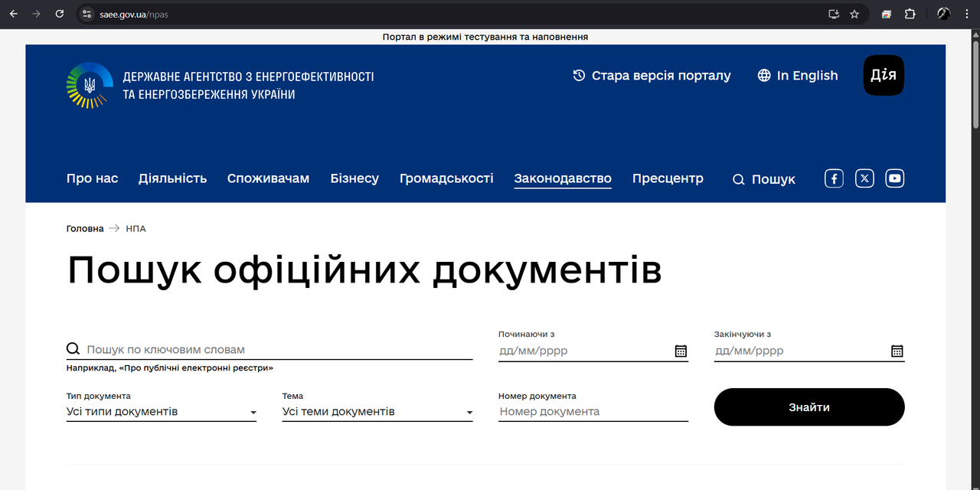Click the media extension icon in toolbar
Viewport: 980px width, 490px height.
tap(887, 14)
